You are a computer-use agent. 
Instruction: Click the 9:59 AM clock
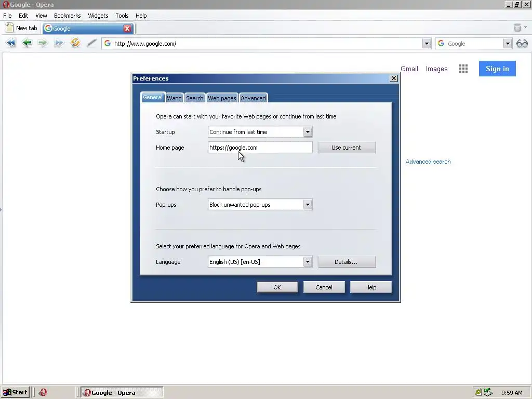point(512,393)
